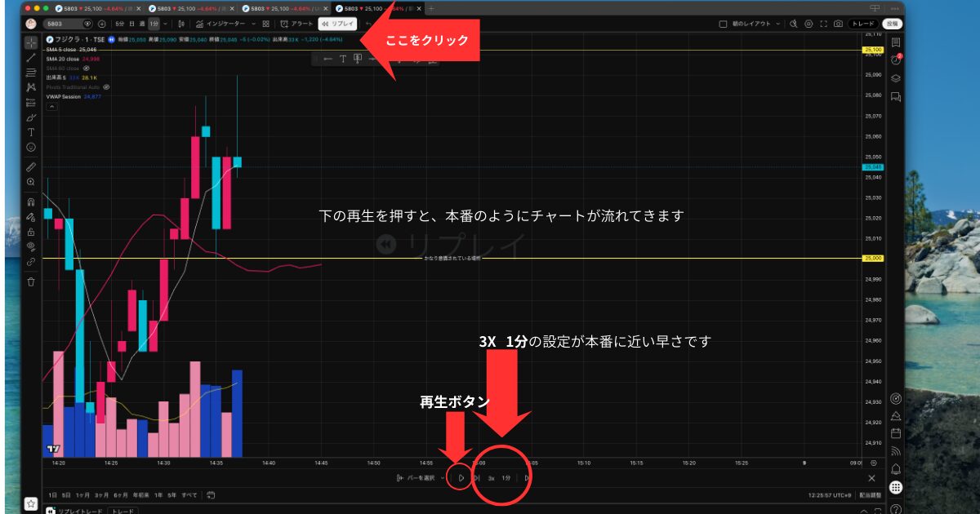Click the trash can remove-drawings icon
Screen dimensions: 980x514
pyautogui.click(x=31, y=281)
